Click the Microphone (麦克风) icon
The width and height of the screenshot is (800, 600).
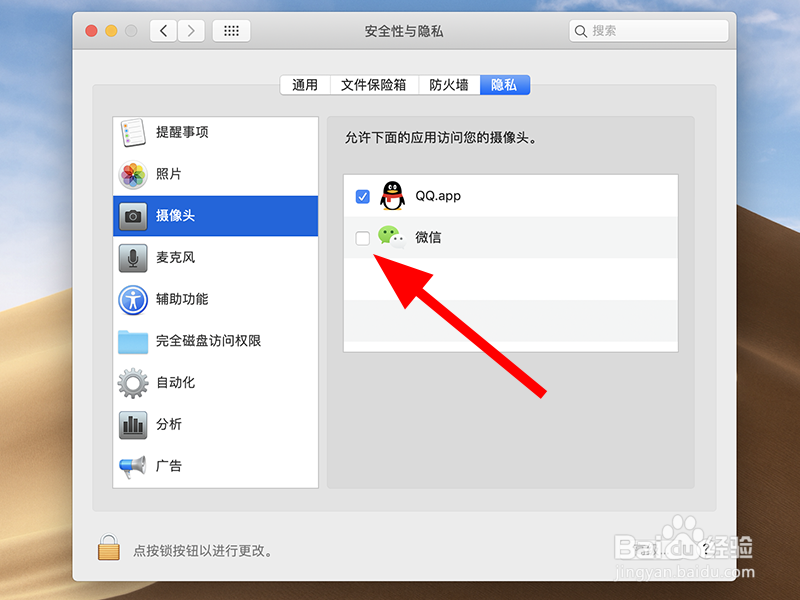click(x=133, y=258)
